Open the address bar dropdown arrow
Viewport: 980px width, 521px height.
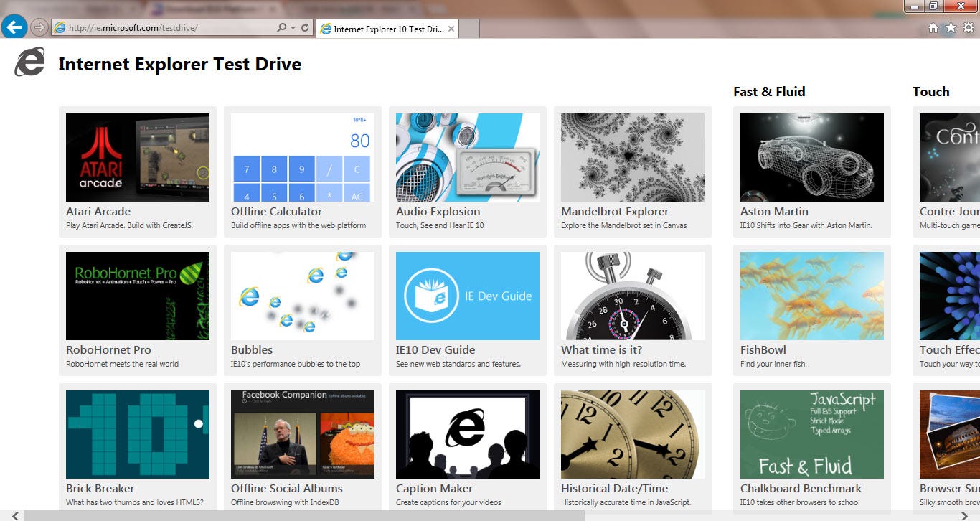[293, 28]
